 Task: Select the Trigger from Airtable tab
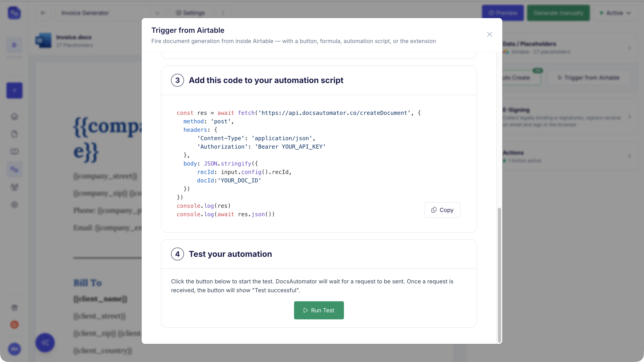[589, 78]
